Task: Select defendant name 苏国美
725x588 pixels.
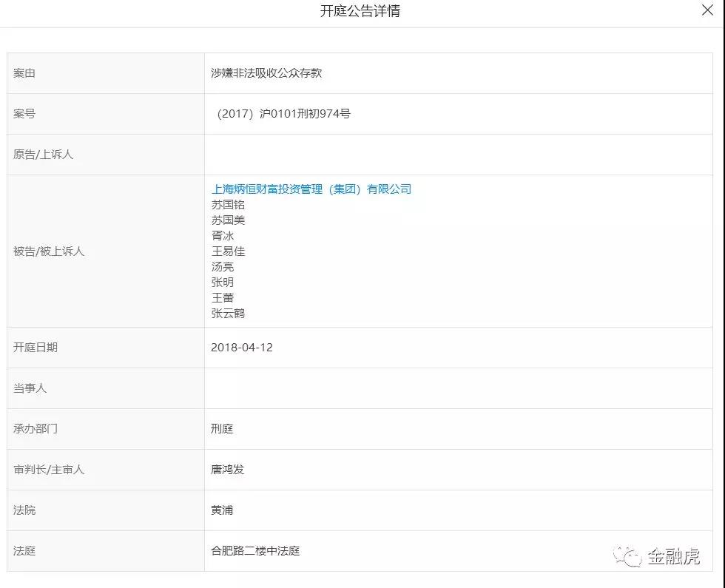Action: [228, 220]
